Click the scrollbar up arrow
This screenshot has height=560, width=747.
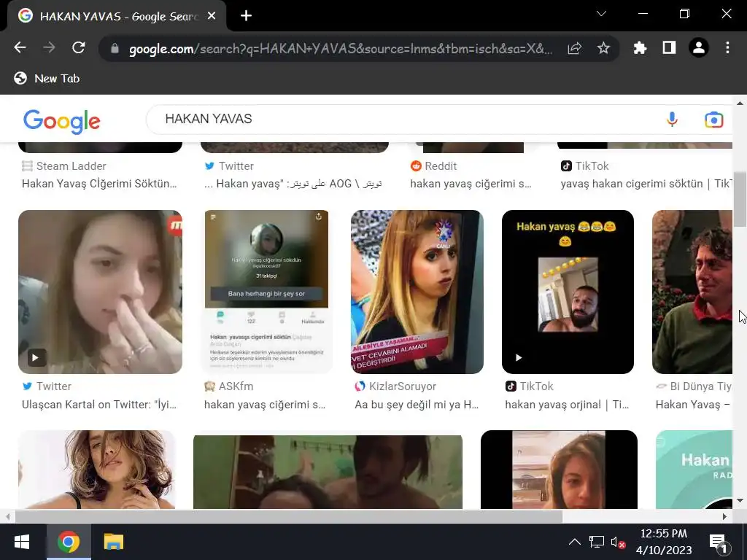(x=740, y=102)
